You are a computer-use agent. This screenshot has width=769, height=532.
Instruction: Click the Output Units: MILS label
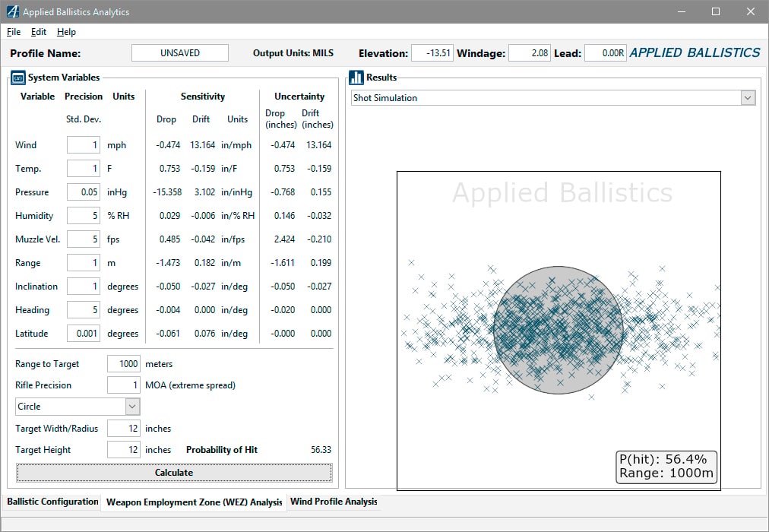[x=293, y=53]
